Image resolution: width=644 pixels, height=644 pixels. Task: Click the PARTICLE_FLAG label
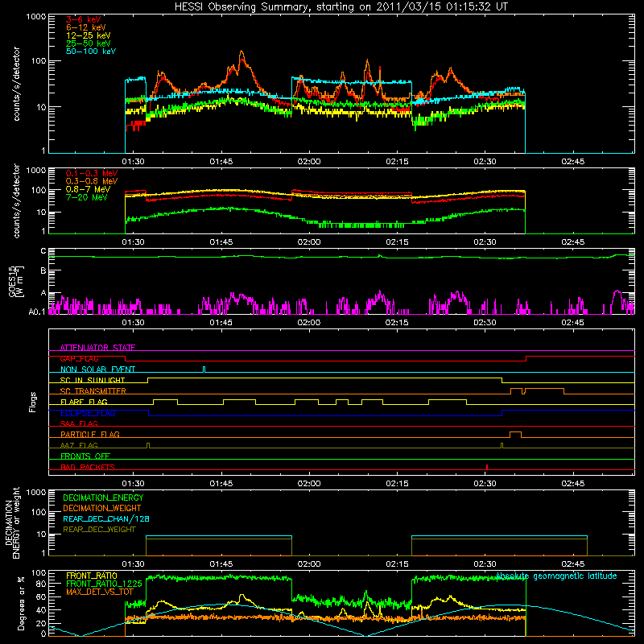pos(90,434)
